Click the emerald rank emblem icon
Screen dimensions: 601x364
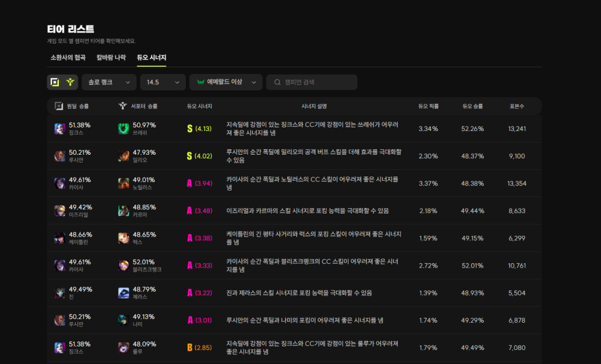point(200,82)
